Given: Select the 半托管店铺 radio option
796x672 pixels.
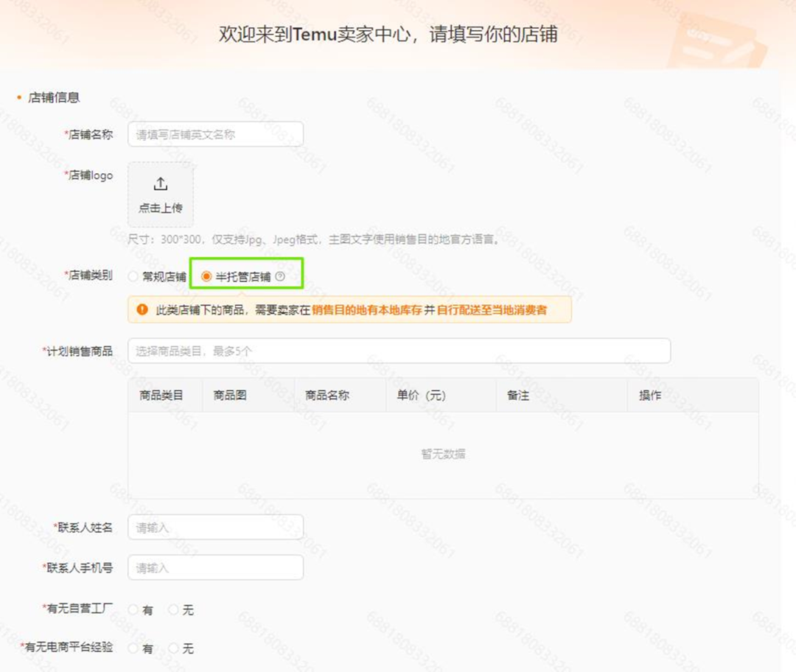Looking at the screenshot, I should (207, 276).
